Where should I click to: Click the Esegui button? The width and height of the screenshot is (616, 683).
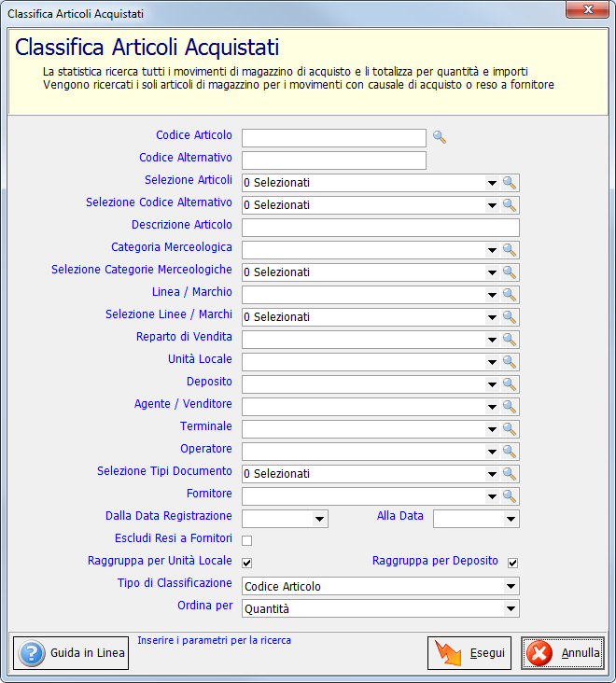(x=469, y=653)
